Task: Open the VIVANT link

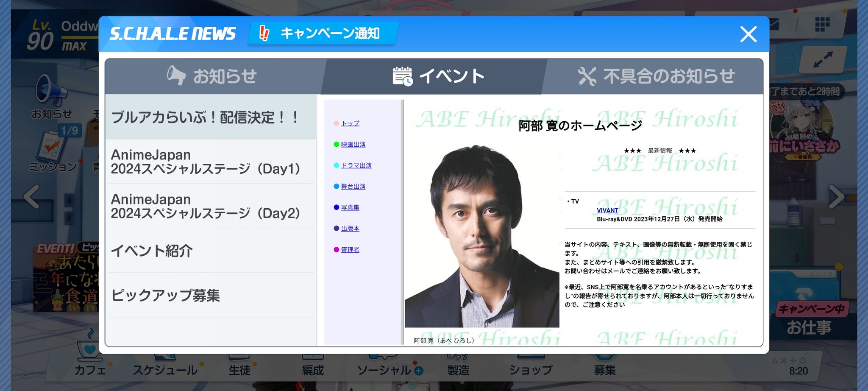Action: (607, 210)
